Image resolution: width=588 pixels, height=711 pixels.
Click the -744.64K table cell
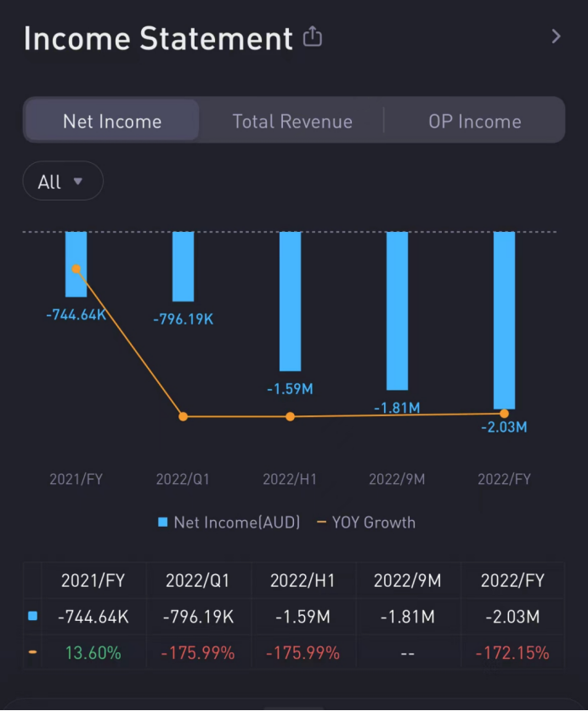tap(93, 617)
